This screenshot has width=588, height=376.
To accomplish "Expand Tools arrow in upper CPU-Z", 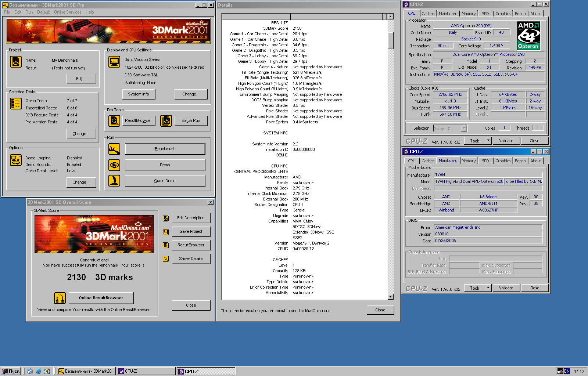I will coord(488,141).
